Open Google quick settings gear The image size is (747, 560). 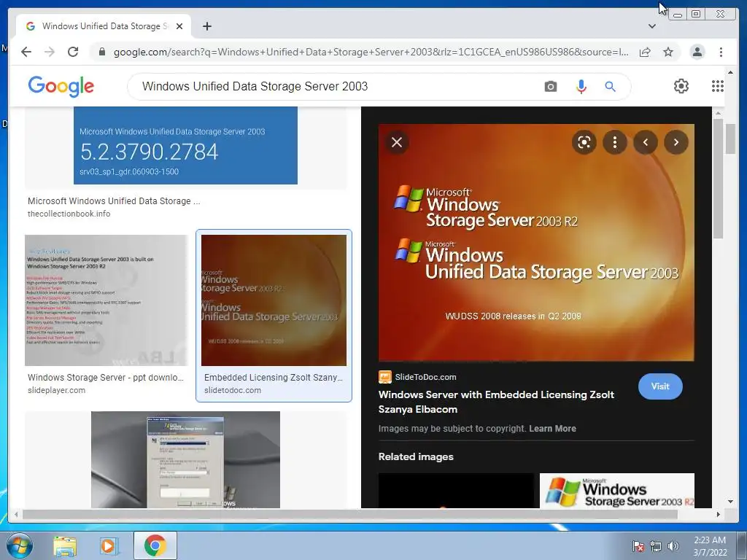coord(681,86)
